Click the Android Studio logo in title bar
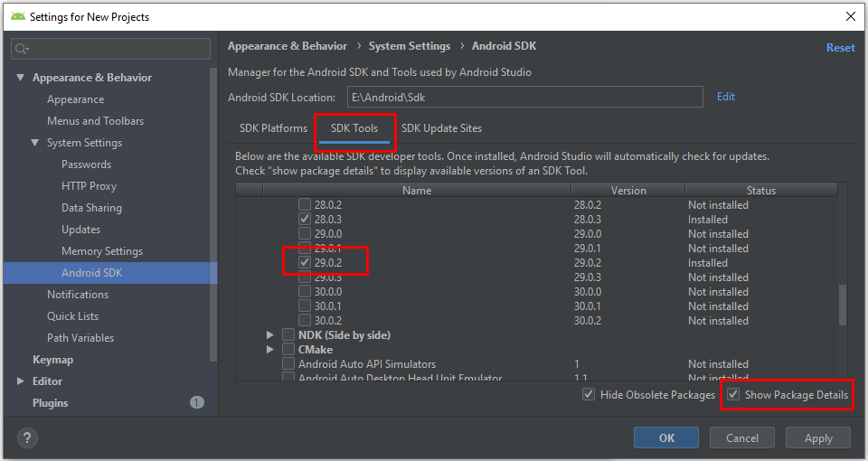The image size is (868, 461). 18,16
